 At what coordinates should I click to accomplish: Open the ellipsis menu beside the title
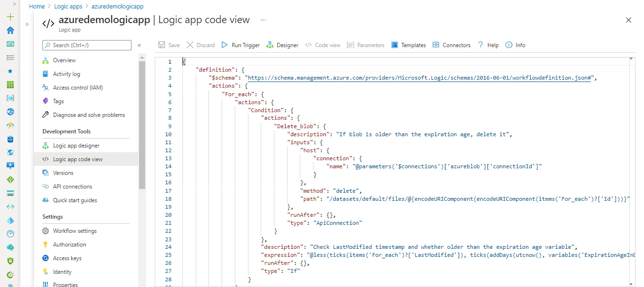263,20
